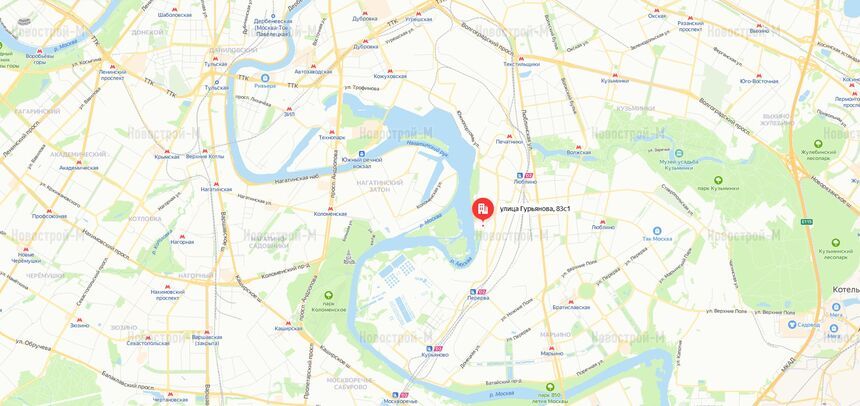Click the Коломенская metro station label

pyautogui.click(x=330, y=214)
